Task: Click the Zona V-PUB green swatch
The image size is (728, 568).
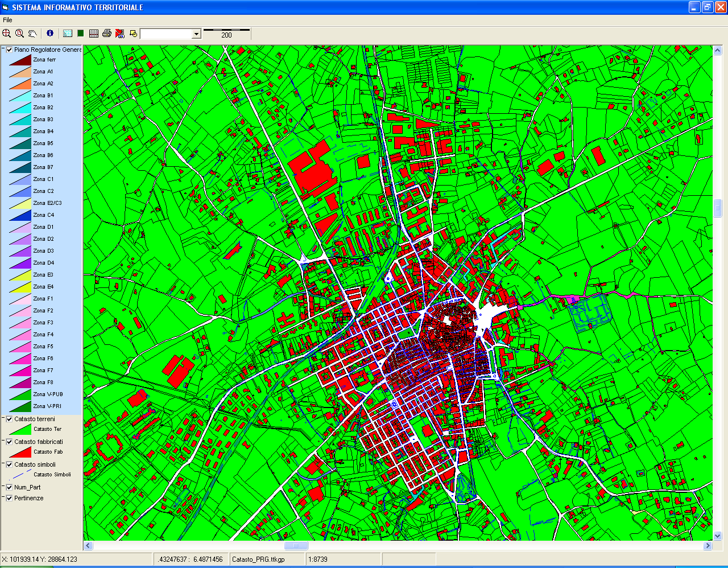Action: pos(20,394)
